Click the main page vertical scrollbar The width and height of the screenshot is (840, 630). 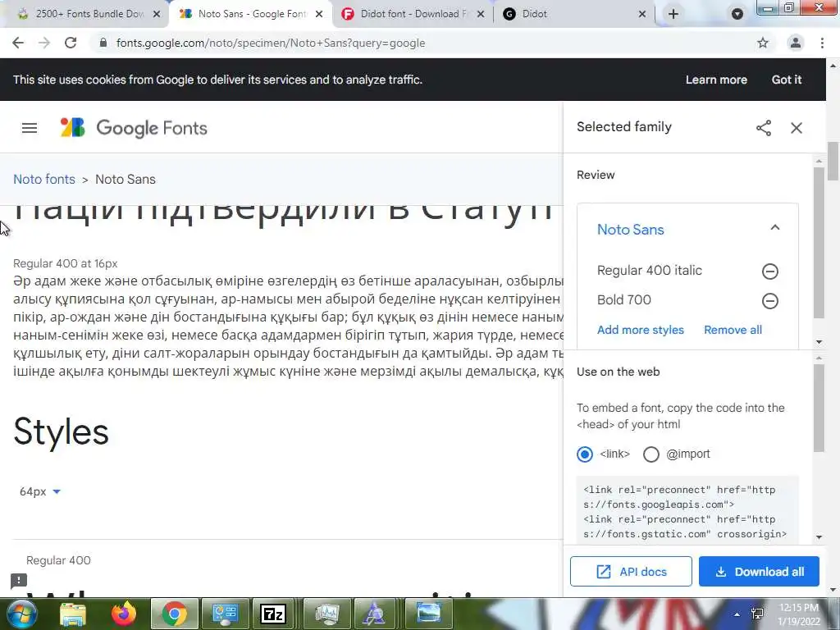[x=833, y=161]
